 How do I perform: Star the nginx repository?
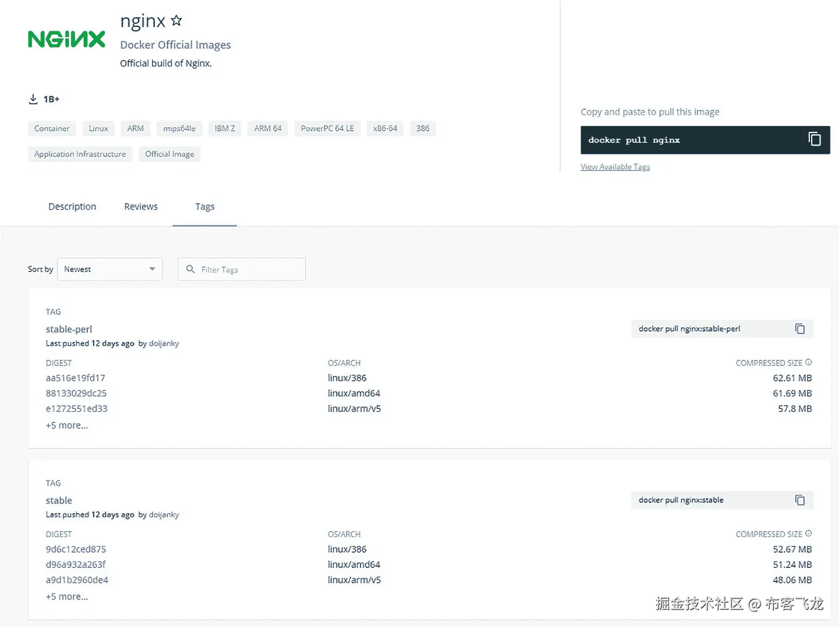176,21
